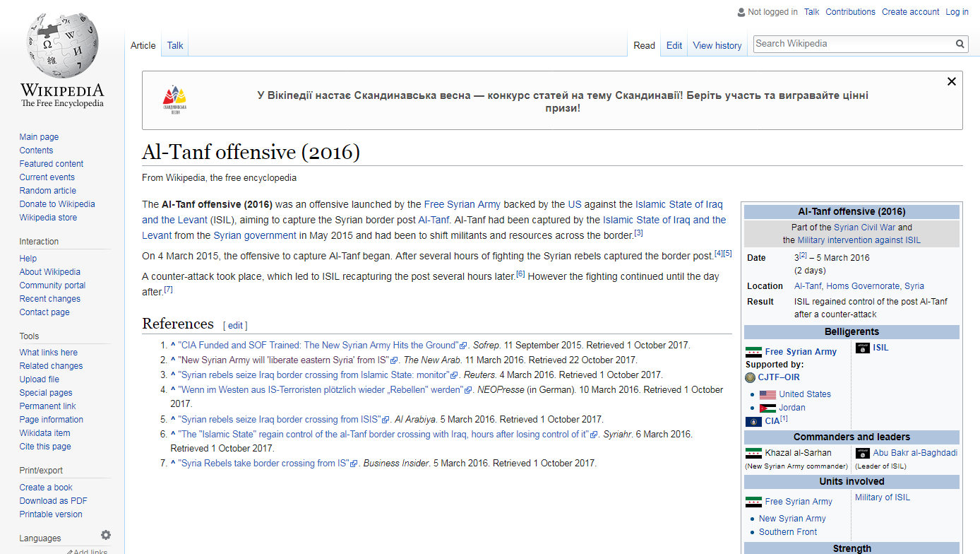This screenshot has width=980, height=554.
Task: Open the Syrian Civil War infobox link
Action: pos(864,228)
